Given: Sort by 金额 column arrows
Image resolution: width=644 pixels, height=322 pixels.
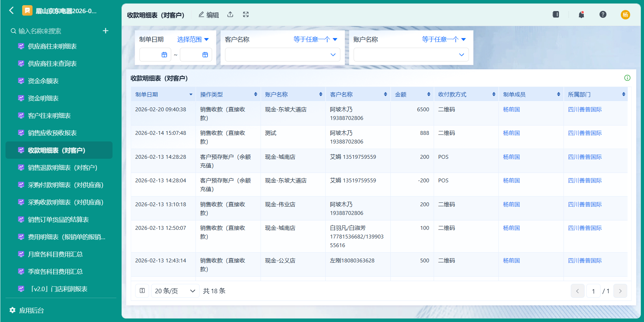Looking at the screenshot, I should (429, 94).
